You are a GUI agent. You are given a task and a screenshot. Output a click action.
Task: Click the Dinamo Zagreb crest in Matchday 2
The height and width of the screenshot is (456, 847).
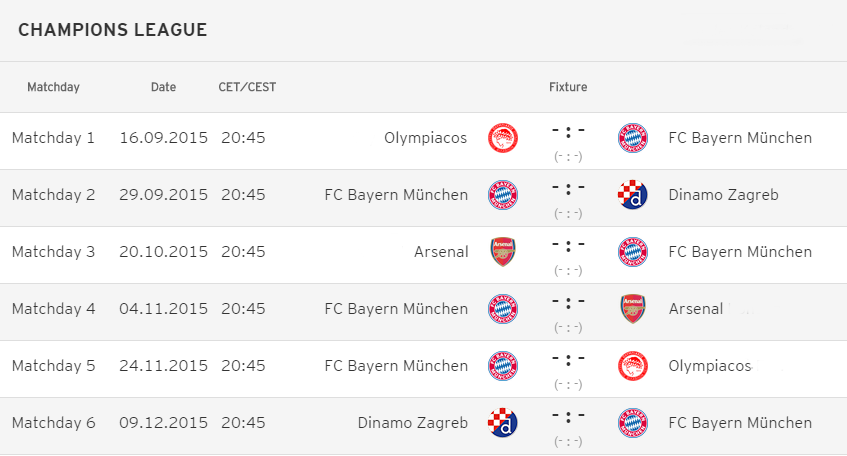click(633, 195)
